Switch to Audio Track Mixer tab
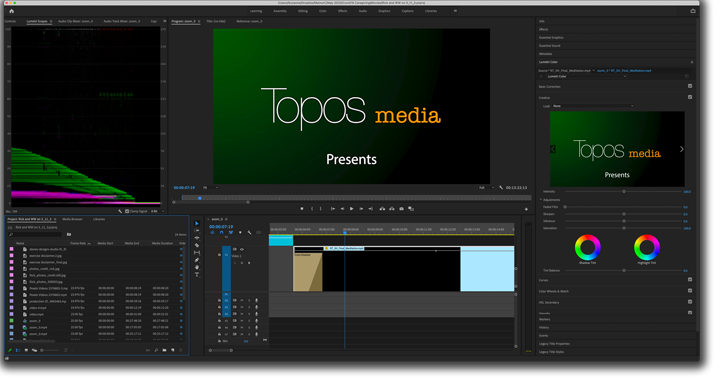The width and height of the screenshot is (720, 380). 122,22
